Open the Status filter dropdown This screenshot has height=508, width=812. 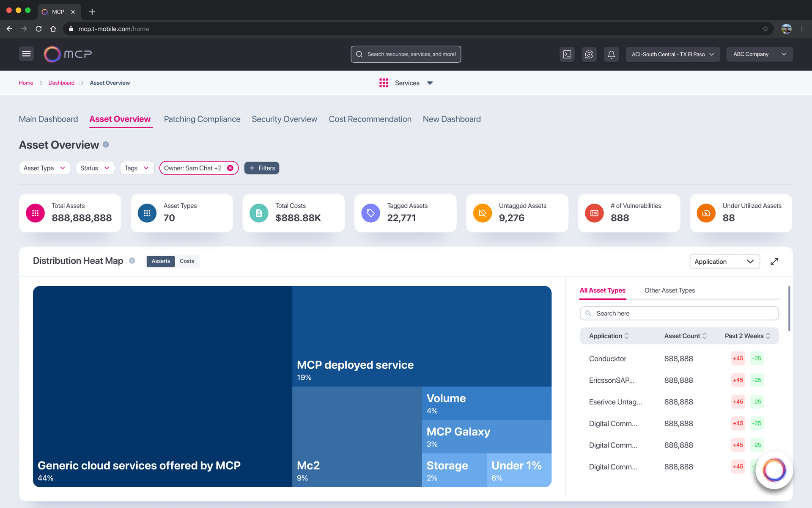[95, 168]
